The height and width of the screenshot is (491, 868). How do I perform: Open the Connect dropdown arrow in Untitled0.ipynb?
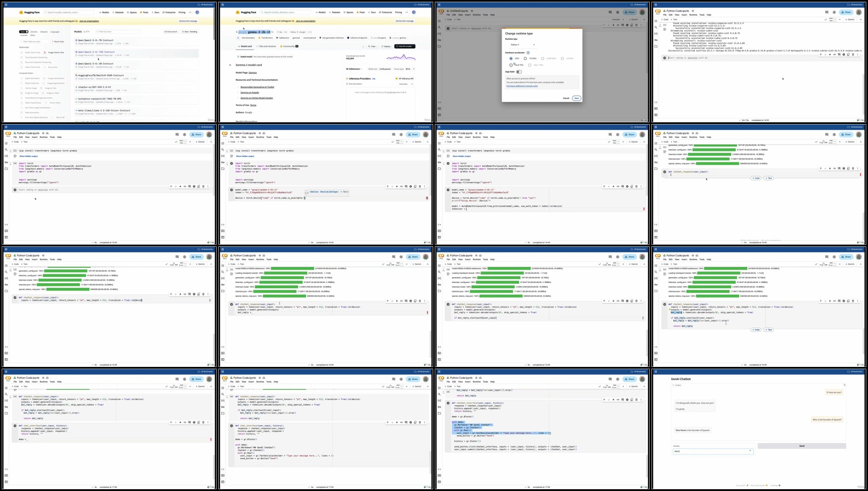tap(623, 20)
